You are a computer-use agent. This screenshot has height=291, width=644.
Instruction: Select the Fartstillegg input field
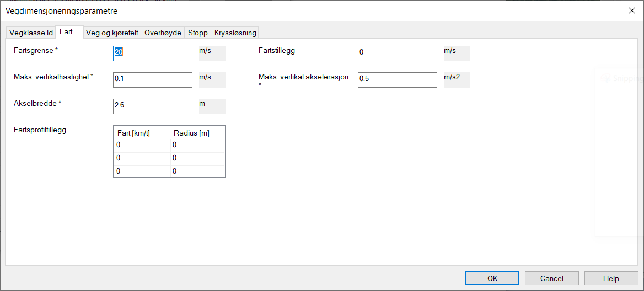pyautogui.click(x=397, y=53)
